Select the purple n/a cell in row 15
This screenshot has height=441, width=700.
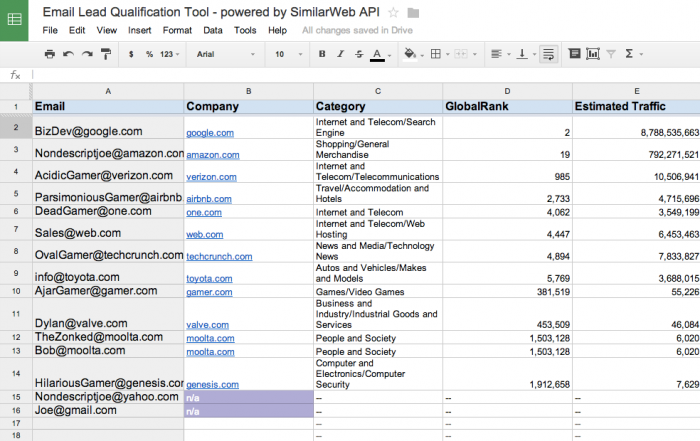[x=249, y=397]
